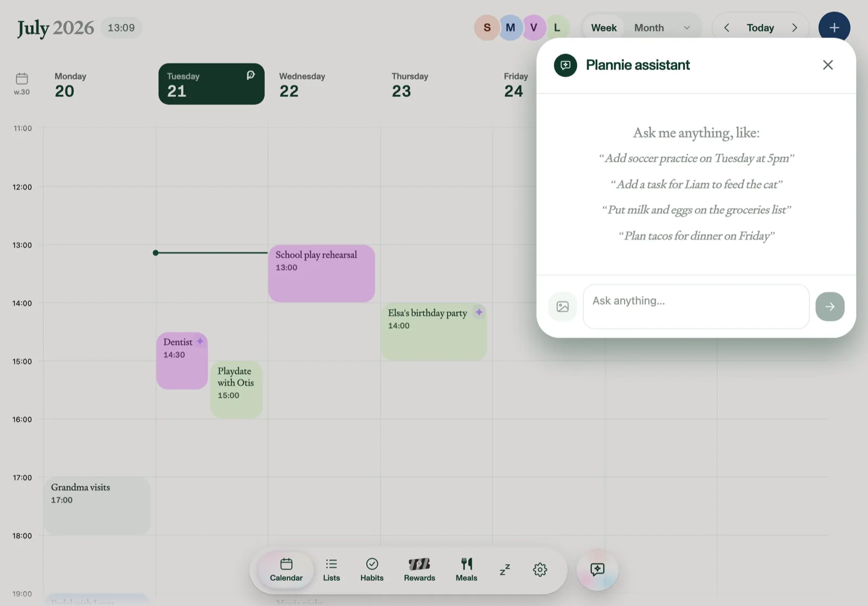
Task: Click the floating assistant chat bubble
Action: click(597, 570)
